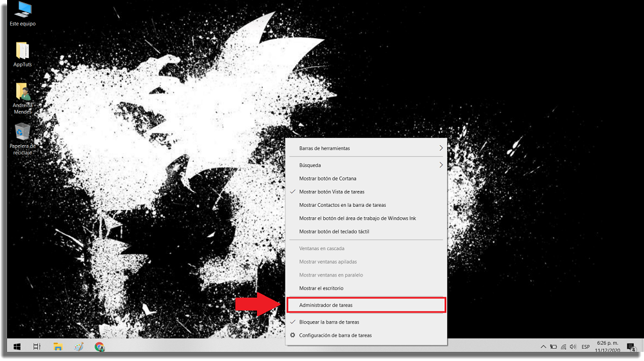Click the gear icon beside Configuración
This screenshot has height=361, width=644.
292,335
